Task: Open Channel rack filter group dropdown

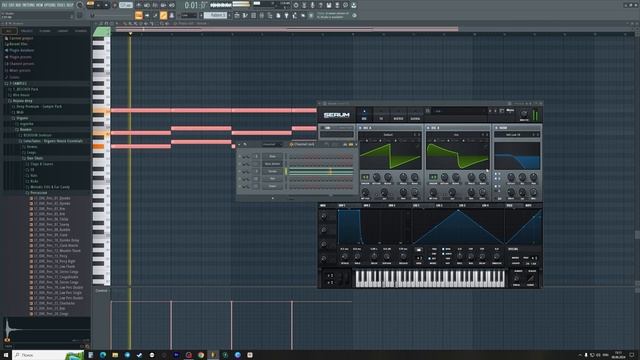Action: coord(271,144)
